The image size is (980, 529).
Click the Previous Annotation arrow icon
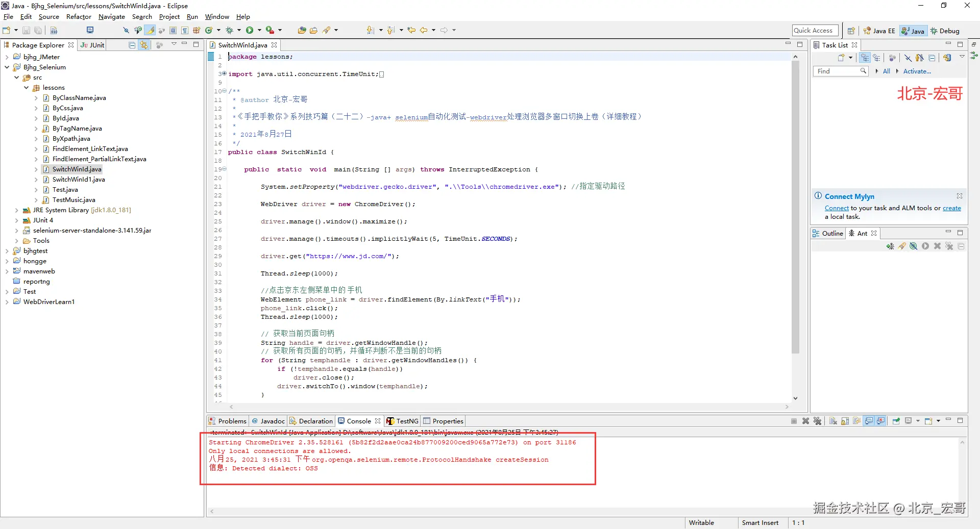point(391,31)
